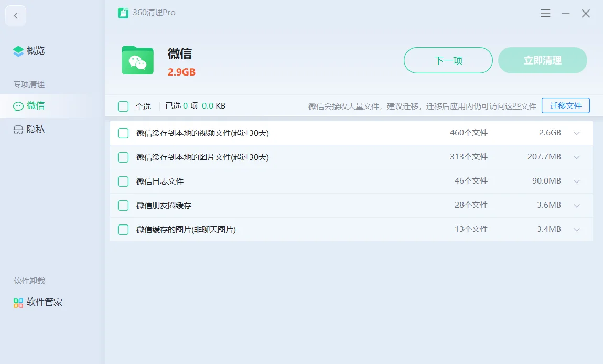Click the 微信日志文件 row label
The height and width of the screenshot is (364, 603).
160,181
